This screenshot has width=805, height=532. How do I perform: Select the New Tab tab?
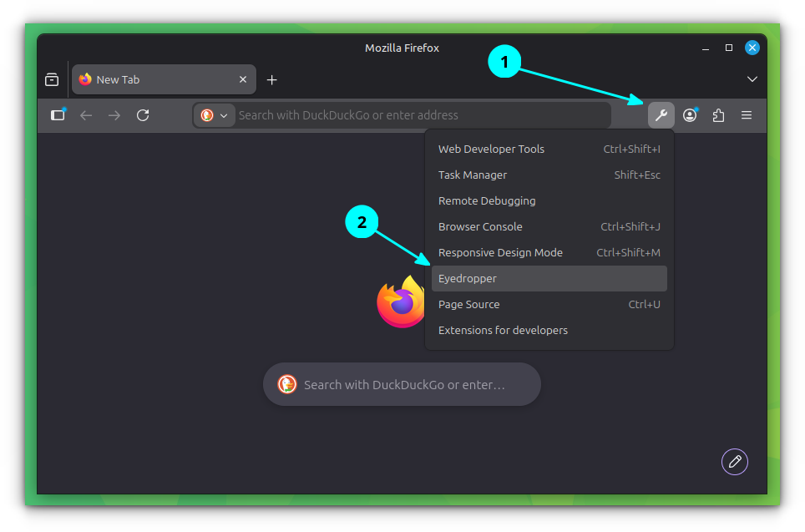coord(164,79)
